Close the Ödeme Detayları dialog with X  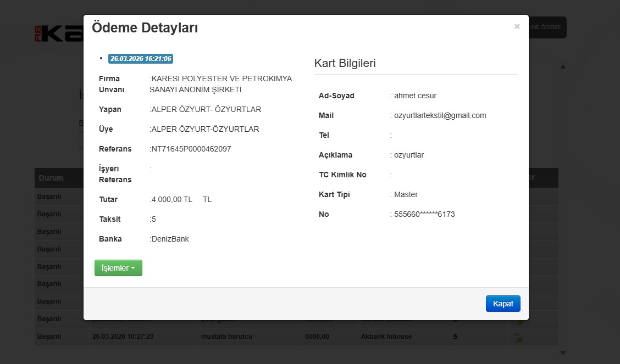click(517, 26)
